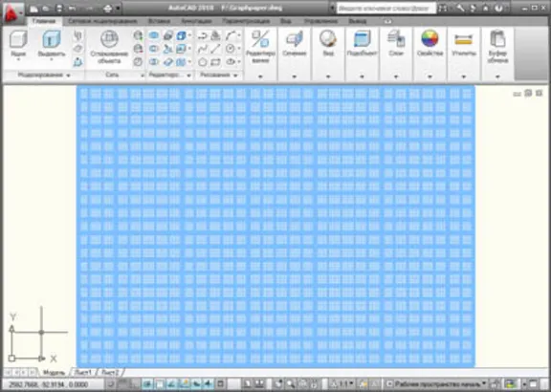The height and width of the screenshot is (392, 551).
Task: Toggle Polar Tracking in status bar
Action: [x=147, y=383]
